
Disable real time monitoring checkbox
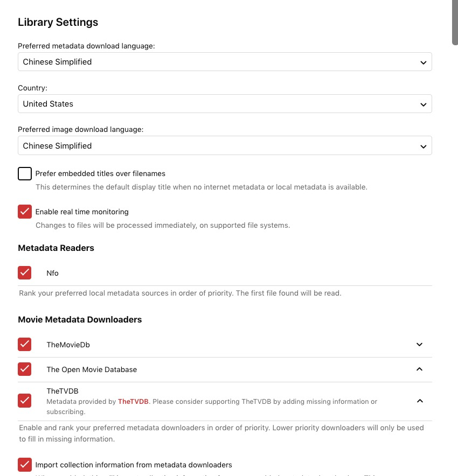(25, 212)
